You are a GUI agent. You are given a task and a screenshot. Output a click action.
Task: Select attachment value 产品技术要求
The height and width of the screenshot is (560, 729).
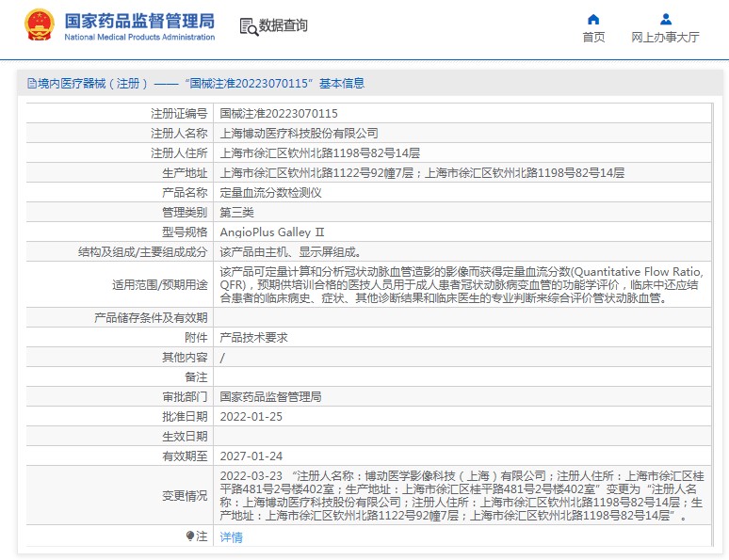pyautogui.click(x=254, y=337)
